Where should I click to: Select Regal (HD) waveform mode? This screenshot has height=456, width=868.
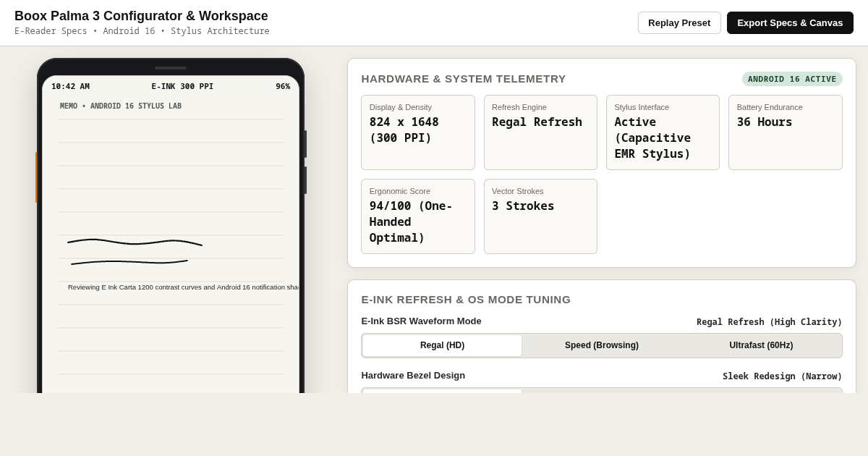(x=442, y=345)
